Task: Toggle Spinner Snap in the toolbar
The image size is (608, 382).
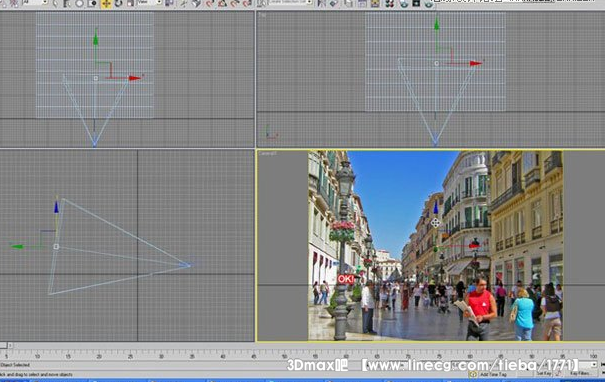Action: pyautogui.click(x=247, y=4)
